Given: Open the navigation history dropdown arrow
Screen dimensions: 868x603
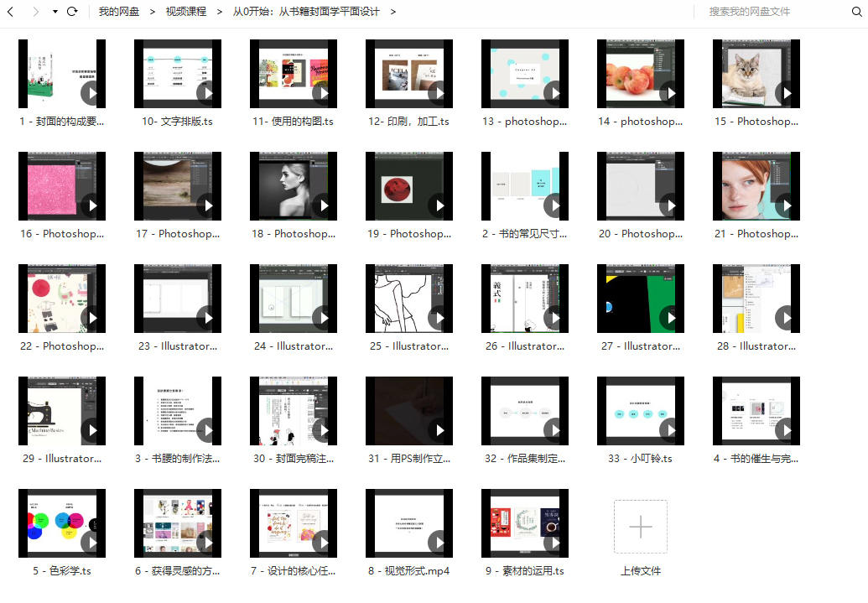Looking at the screenshot, I should (x=55, y=12).
